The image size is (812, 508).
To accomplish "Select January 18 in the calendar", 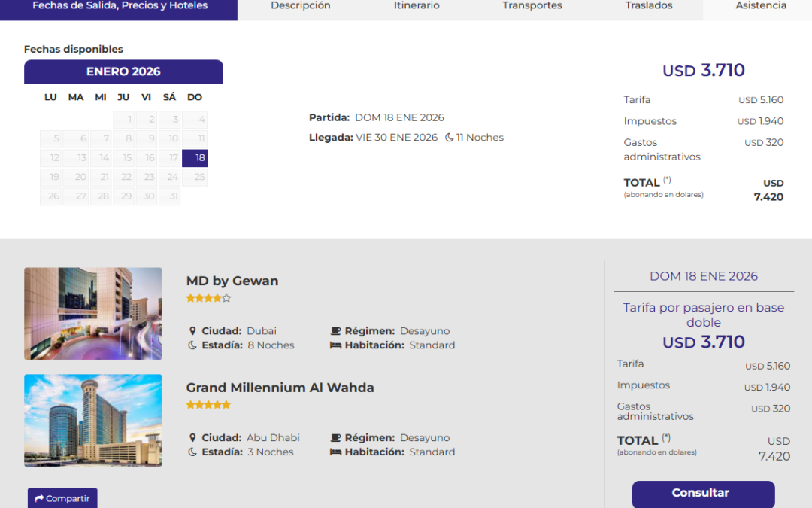I will [x=195, y=158].
